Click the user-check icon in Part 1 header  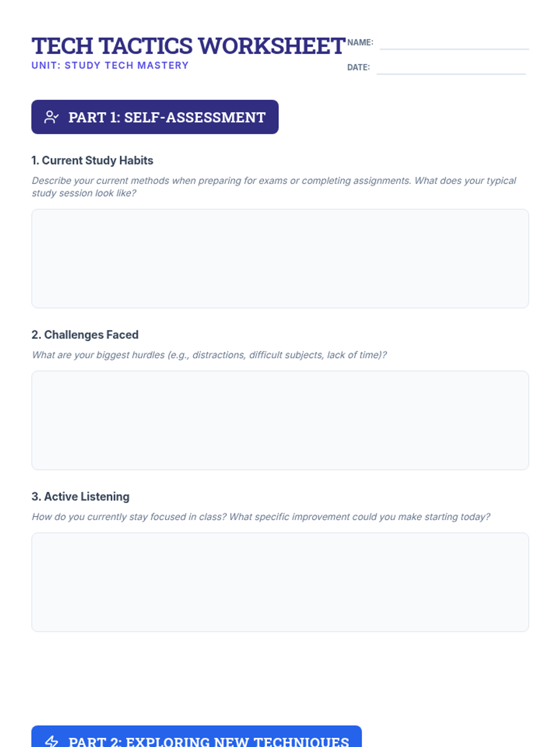click(x=51, y=117)
